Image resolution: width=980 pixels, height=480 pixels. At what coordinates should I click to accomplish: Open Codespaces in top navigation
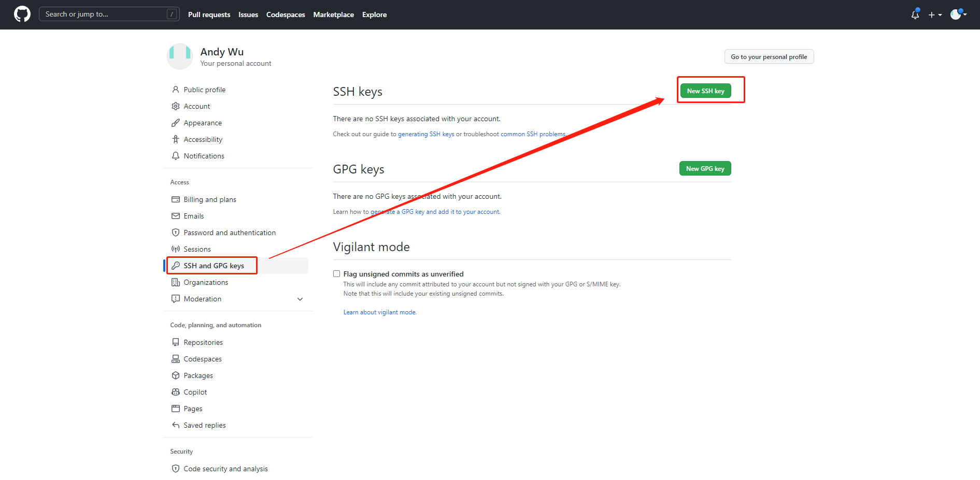[x=286, y=14]
